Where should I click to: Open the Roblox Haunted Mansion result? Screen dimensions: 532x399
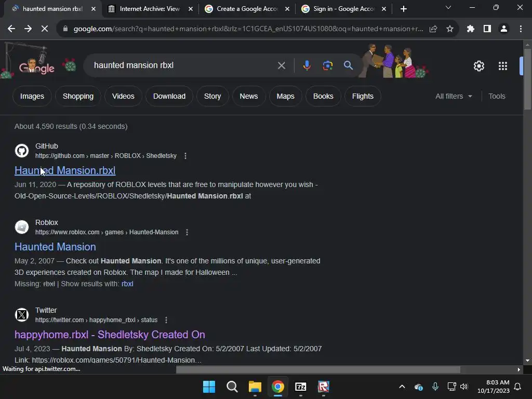[55, 247]
